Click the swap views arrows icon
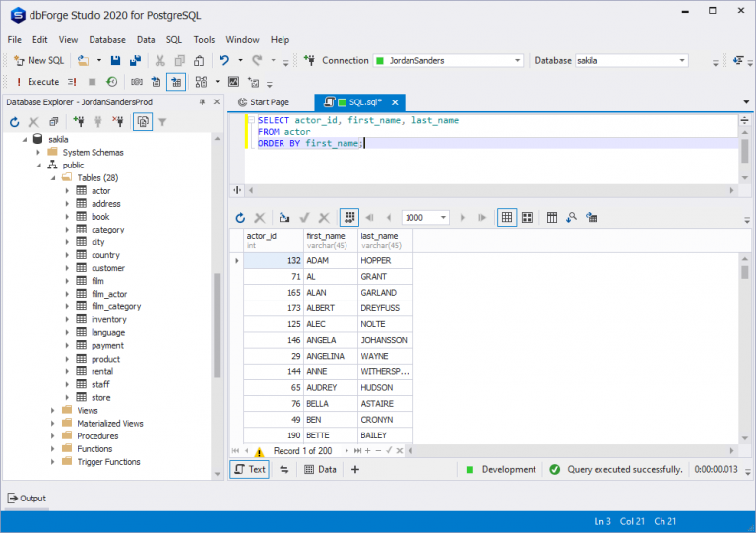Image resolution: width=756 pixels, height=533 pixels. pos(284,470)
